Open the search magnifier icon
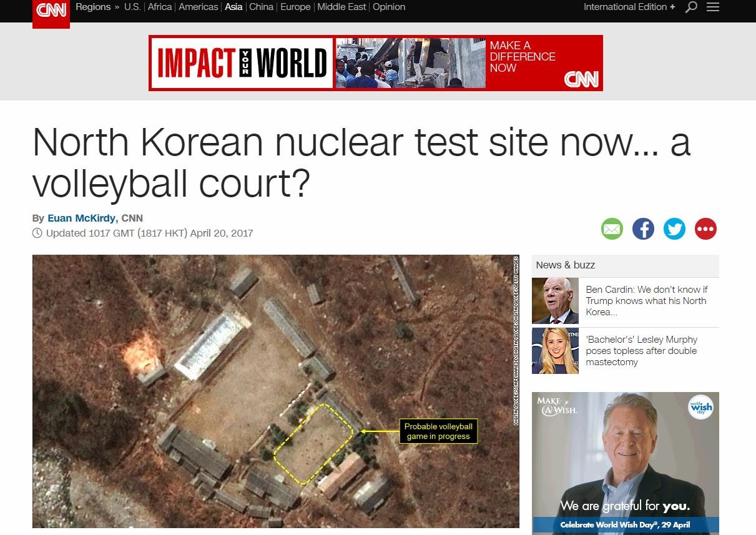Image resolution: width=756 pixels, height=535 pixels. pyautogui.click(x=691, y=7)
